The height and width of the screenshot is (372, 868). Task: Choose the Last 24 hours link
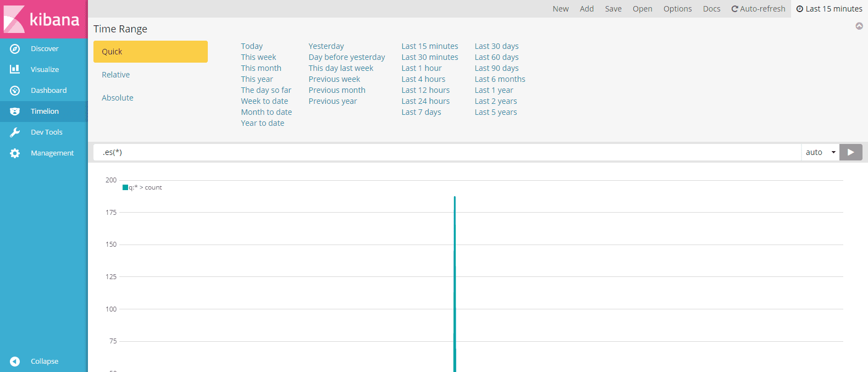425,101
